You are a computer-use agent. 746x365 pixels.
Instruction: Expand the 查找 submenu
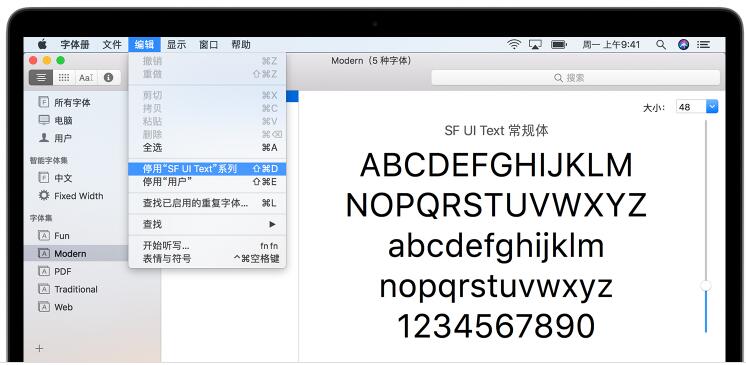tap(207, 224)
